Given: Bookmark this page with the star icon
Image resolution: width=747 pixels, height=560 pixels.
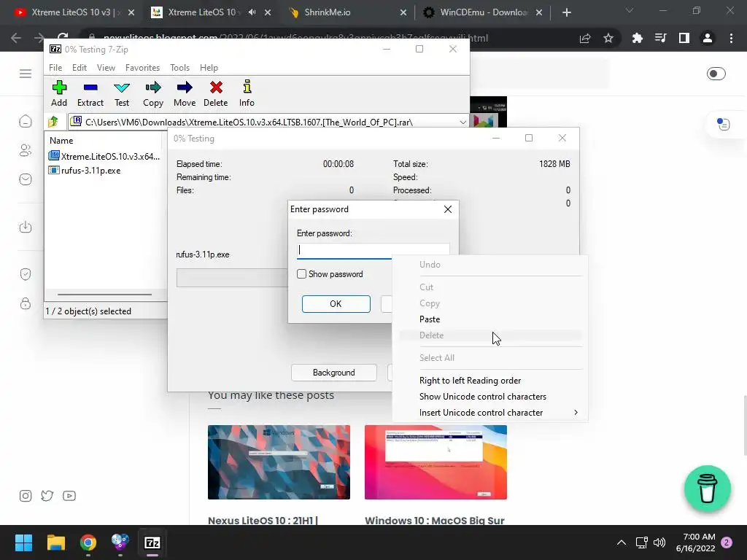Looking at the screenshot, I should click(608, 38).
